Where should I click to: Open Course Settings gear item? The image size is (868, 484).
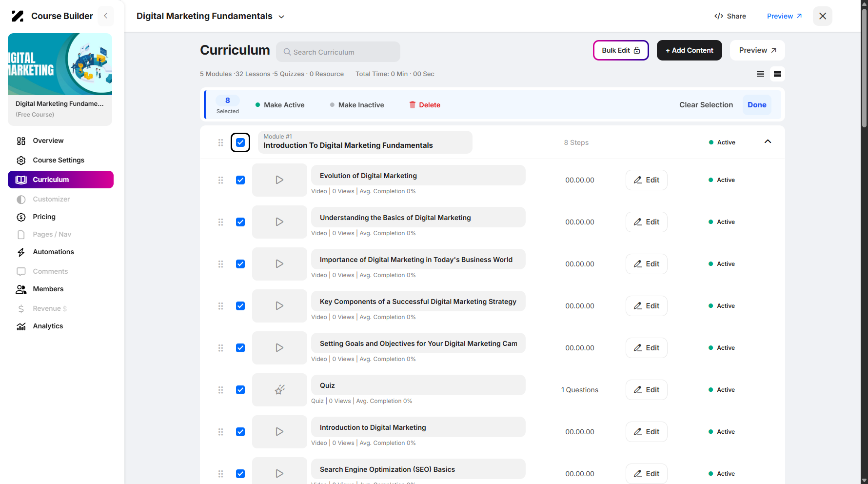[50, 160]
